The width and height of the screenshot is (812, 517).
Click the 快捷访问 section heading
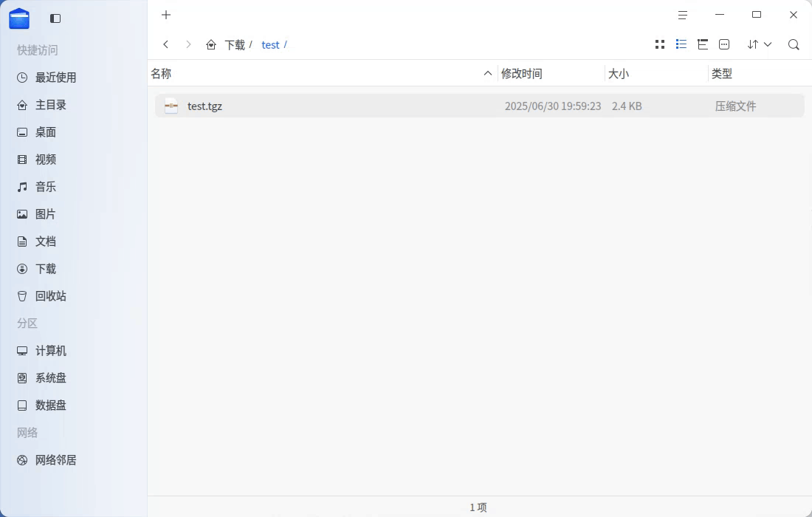(x=38, y=50)
